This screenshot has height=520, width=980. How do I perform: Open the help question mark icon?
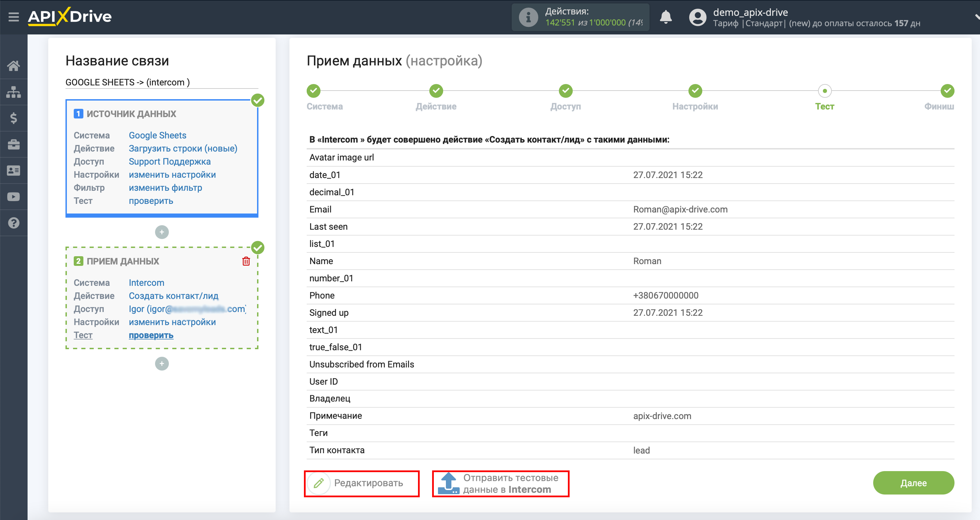[x=14, y=223]
